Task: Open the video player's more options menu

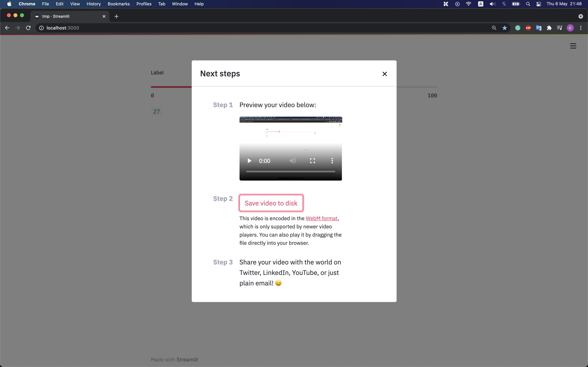Action: pos(332,161)
